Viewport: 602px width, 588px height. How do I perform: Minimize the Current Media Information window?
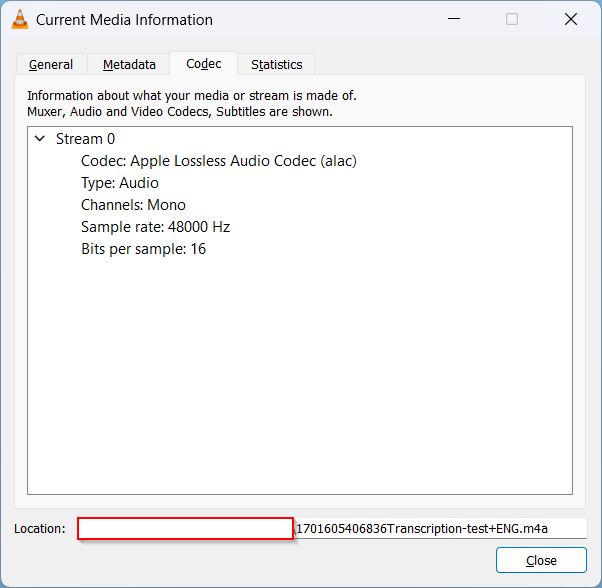(454, 19)
